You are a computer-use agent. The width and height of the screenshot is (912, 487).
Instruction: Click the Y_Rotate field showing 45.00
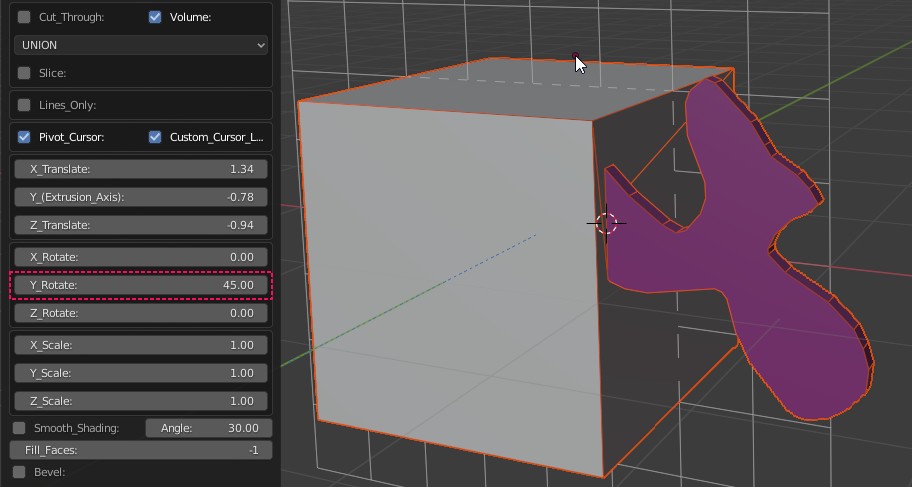(x=141, y=285)
